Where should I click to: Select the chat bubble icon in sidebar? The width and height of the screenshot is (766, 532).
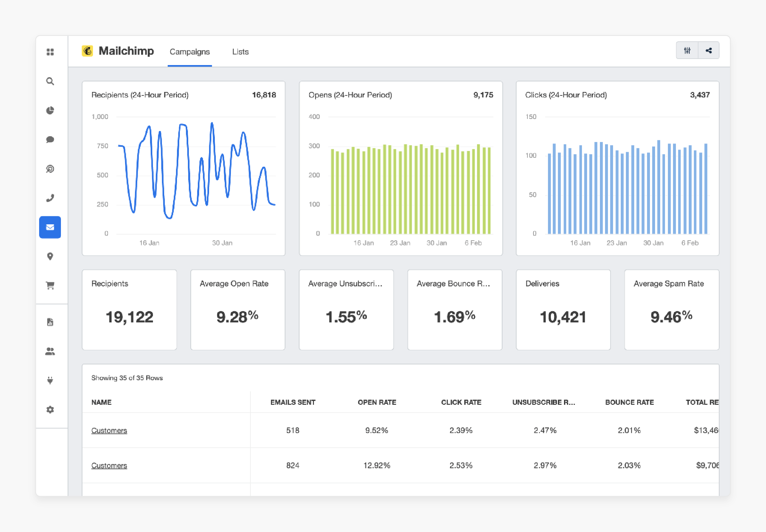tap(50, 139)
